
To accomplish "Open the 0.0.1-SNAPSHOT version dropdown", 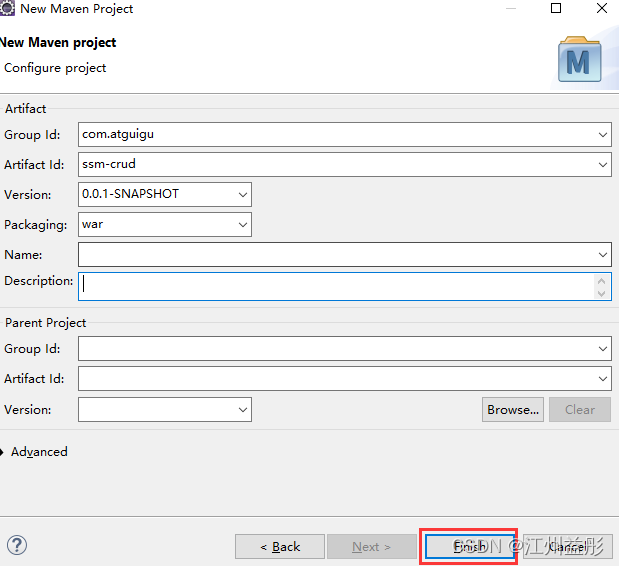I will point(243,194).
